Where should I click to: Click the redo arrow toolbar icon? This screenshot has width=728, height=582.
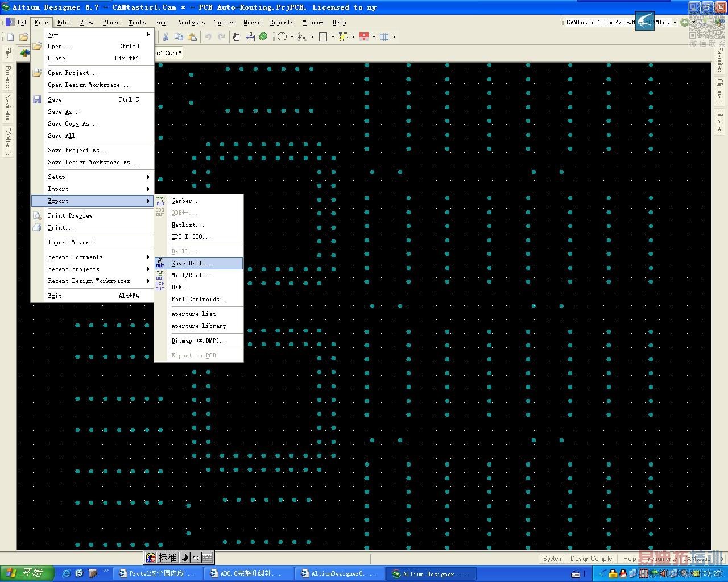(222, 37)
